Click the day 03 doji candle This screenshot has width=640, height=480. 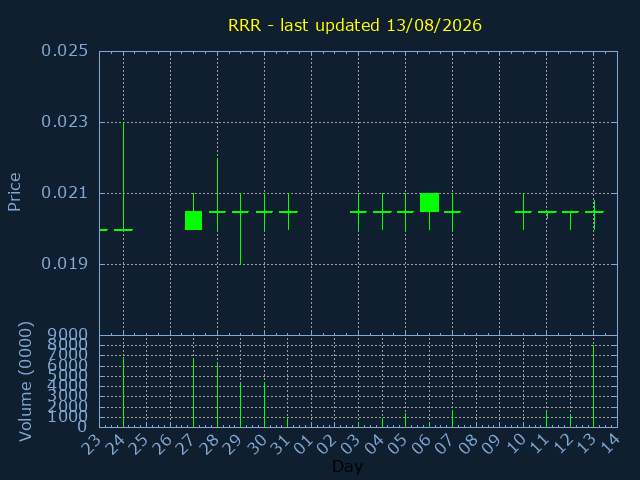coord(358,212)
